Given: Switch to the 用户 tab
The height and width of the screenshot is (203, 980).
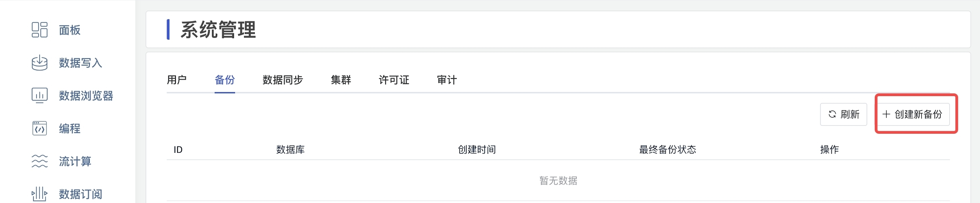Looking at the screenshot, I should (x=177, y=80).
